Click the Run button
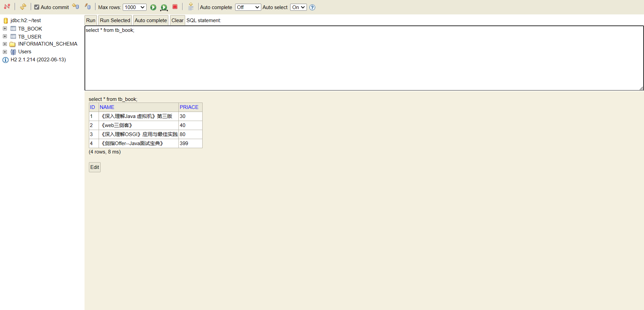Image resolution: width=644 pixels, height=310 pixels. [91, 20]
